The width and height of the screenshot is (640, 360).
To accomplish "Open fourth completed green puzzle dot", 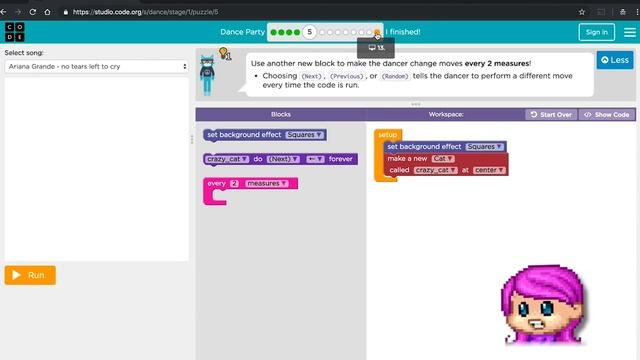I will [297, 32].
